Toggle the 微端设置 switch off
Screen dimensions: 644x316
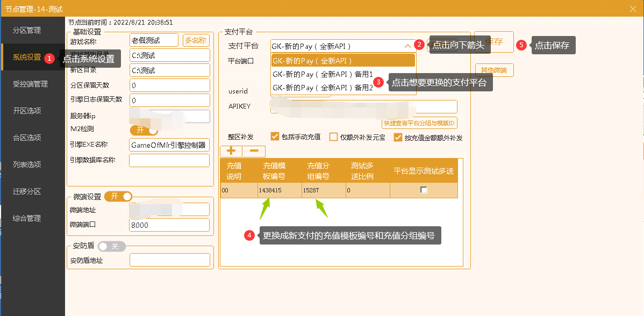pos(118,197)
